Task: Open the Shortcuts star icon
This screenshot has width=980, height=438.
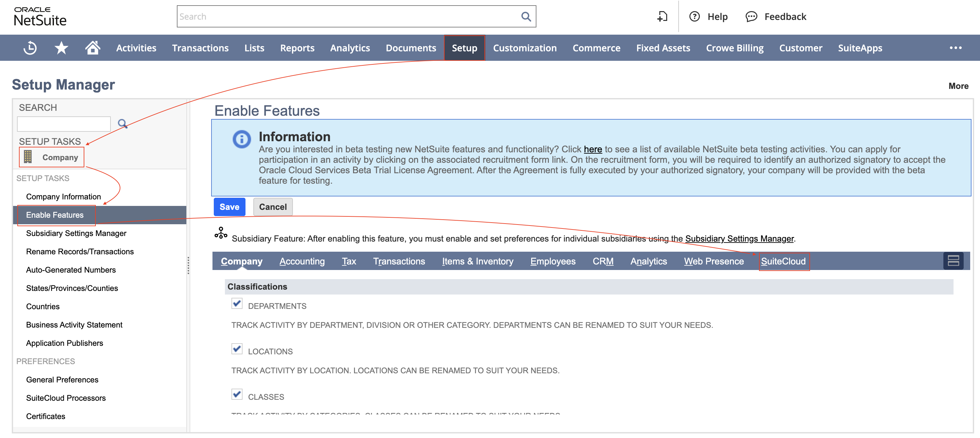Action: 61,48
